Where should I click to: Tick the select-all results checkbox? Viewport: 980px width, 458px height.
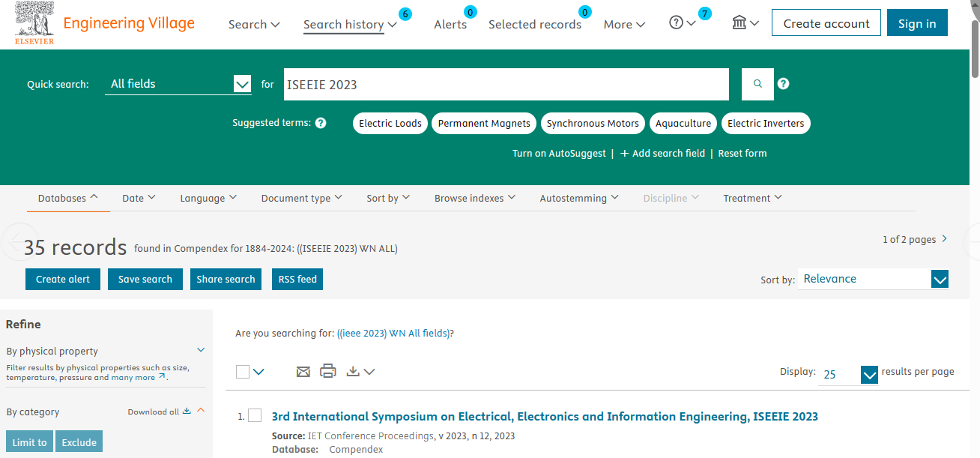(243, 371)
